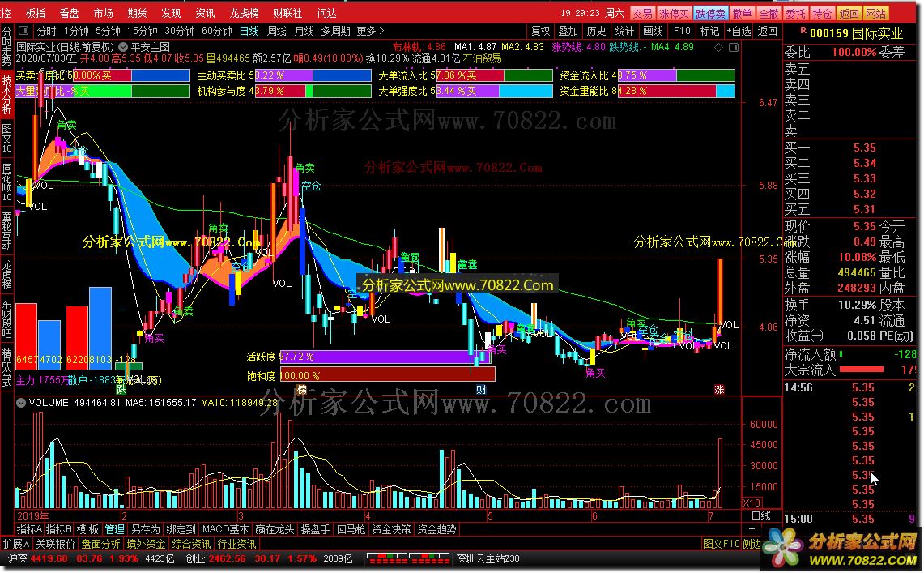
Task: Select the 日线 daily period
Action: click(249, 31)
